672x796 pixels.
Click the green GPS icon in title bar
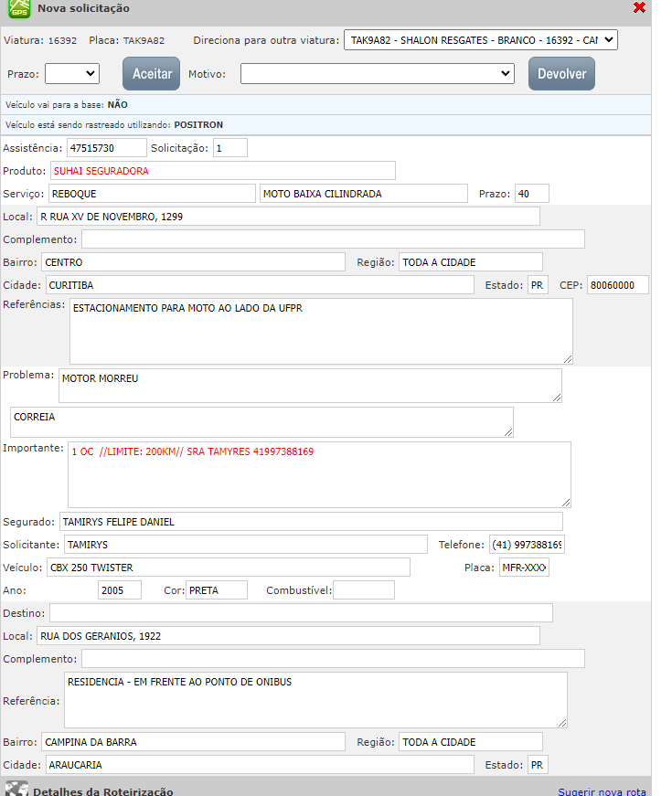[19, 8]
